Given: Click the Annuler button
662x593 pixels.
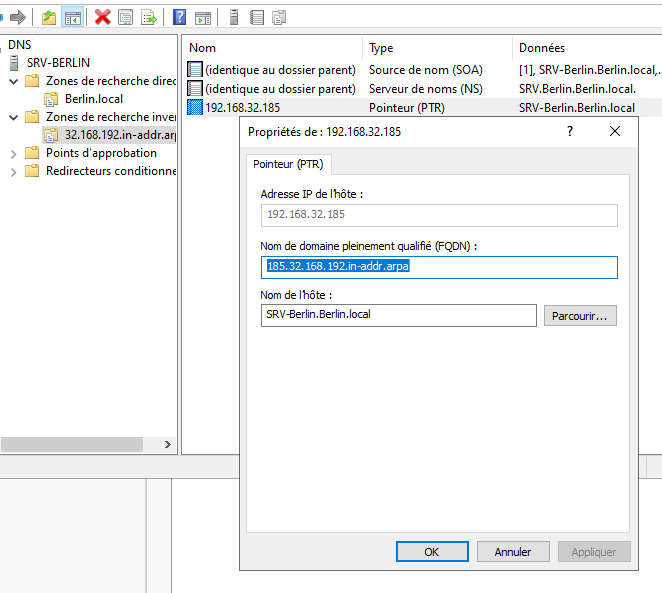Looking at the screenshot, I should (512, 552).
